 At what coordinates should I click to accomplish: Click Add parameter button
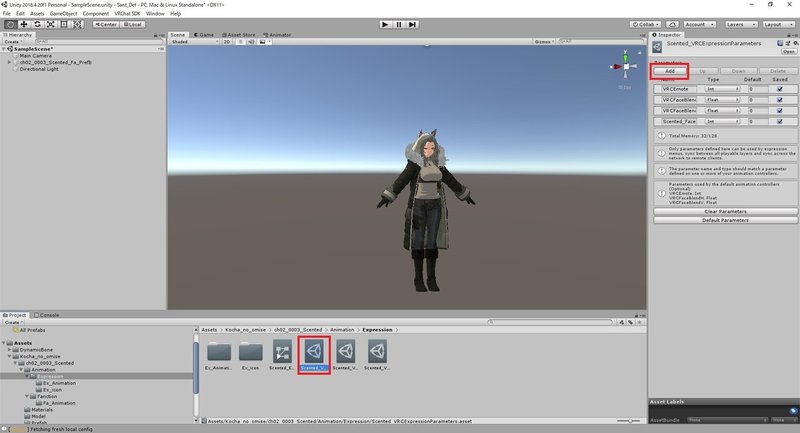click(669, 71)
